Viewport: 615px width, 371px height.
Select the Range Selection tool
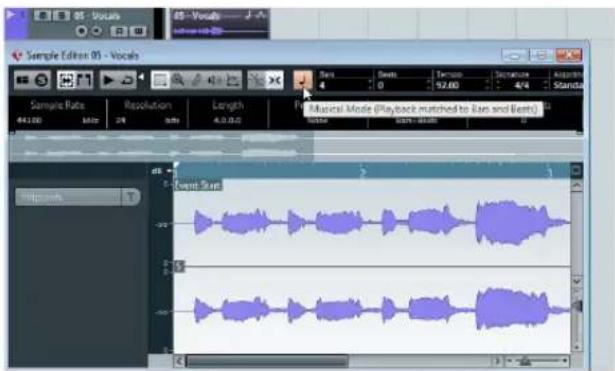pyautogui.click(x=160, y=80)
